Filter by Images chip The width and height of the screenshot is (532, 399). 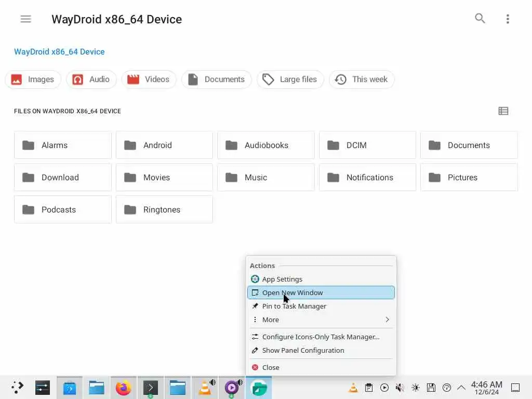click(x=33, y=79)
